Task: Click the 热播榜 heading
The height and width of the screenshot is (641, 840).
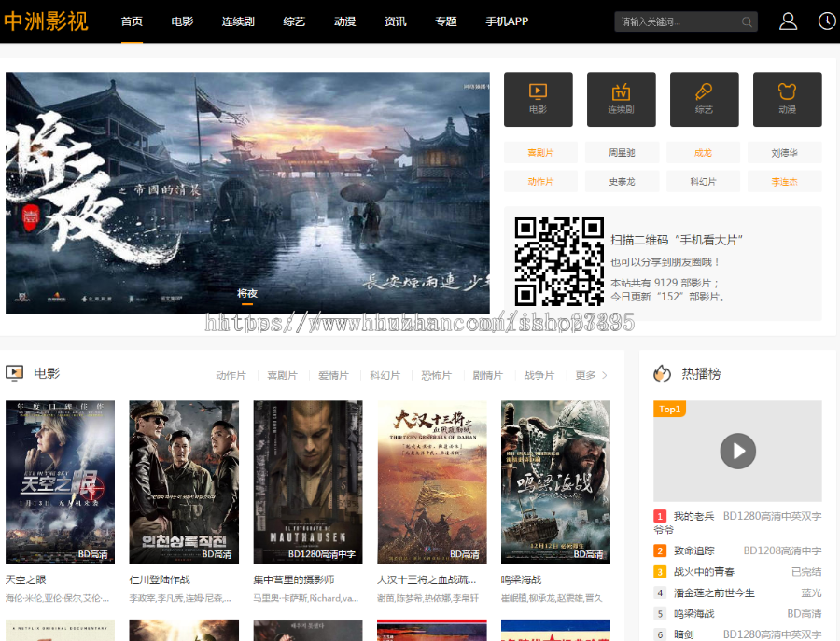Action: (x=701, y=373)
